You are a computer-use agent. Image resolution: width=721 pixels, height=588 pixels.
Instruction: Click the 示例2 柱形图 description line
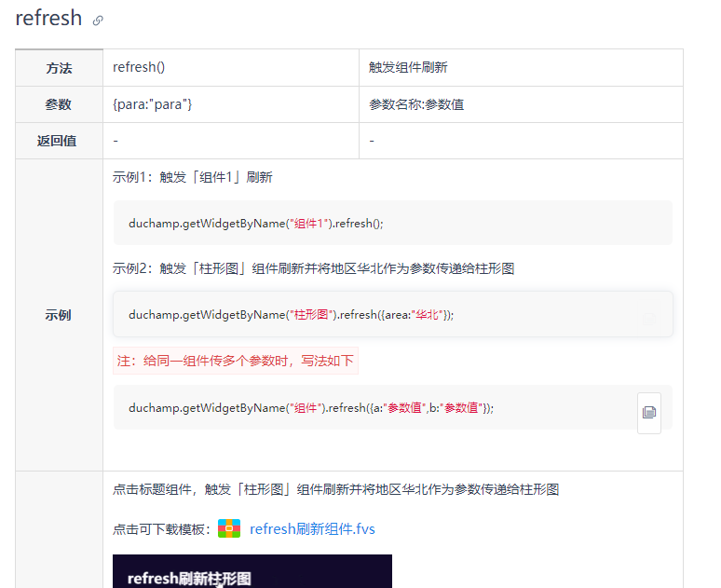tap(313, 268)
